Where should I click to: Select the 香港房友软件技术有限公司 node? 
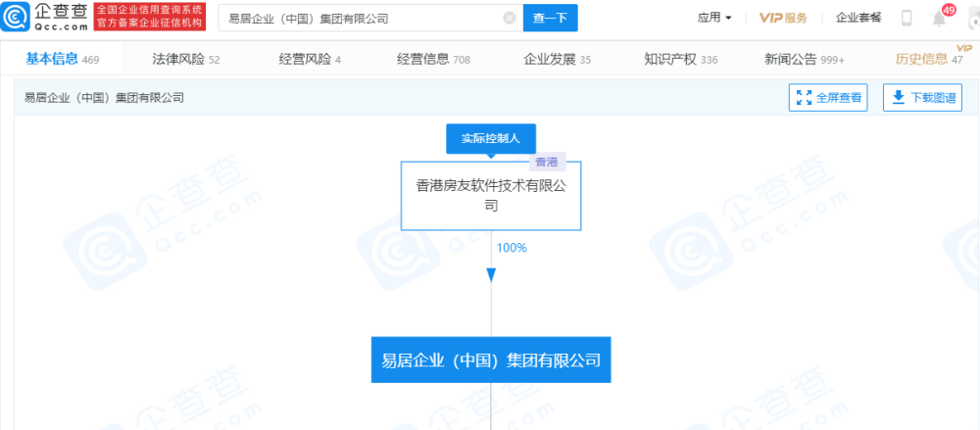coord(491,196)
